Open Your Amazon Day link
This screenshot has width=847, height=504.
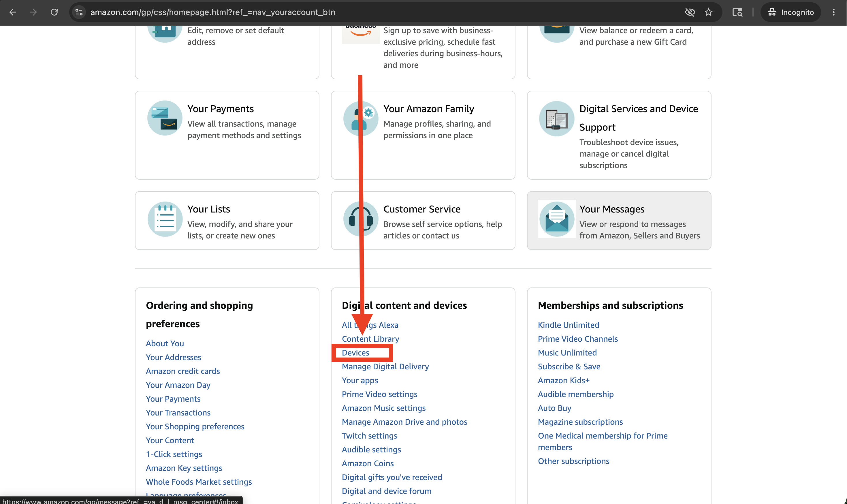(x=178, y=385)
